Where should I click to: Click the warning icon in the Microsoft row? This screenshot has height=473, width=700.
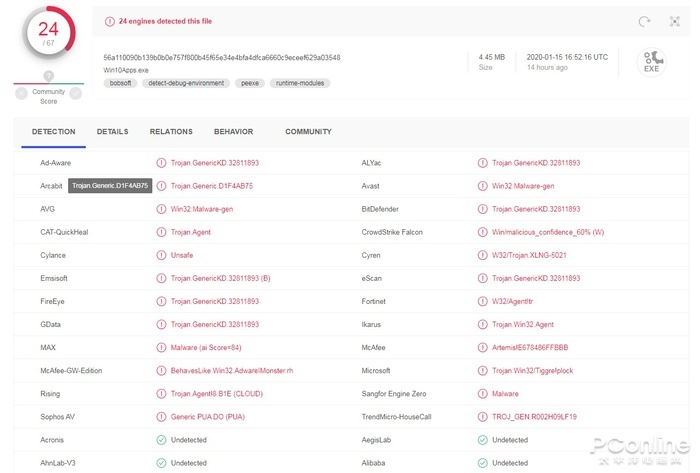(x=483, y=370)
